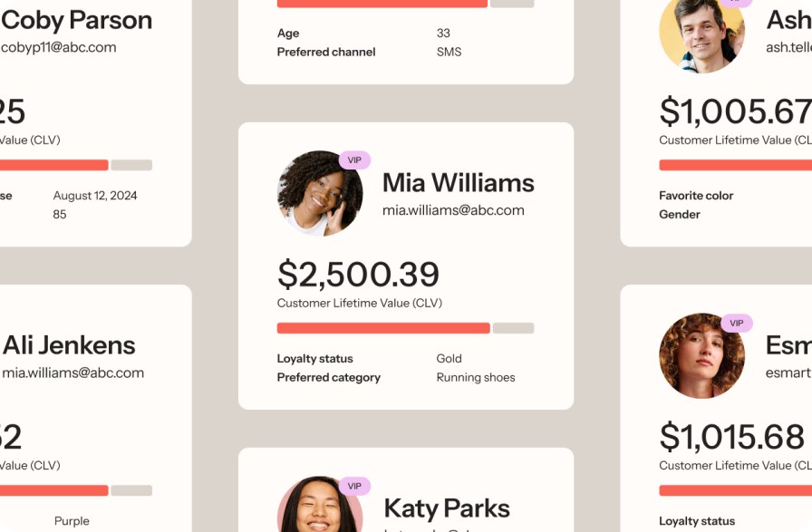Click Mia Williams' profile photo

[320, 193]
